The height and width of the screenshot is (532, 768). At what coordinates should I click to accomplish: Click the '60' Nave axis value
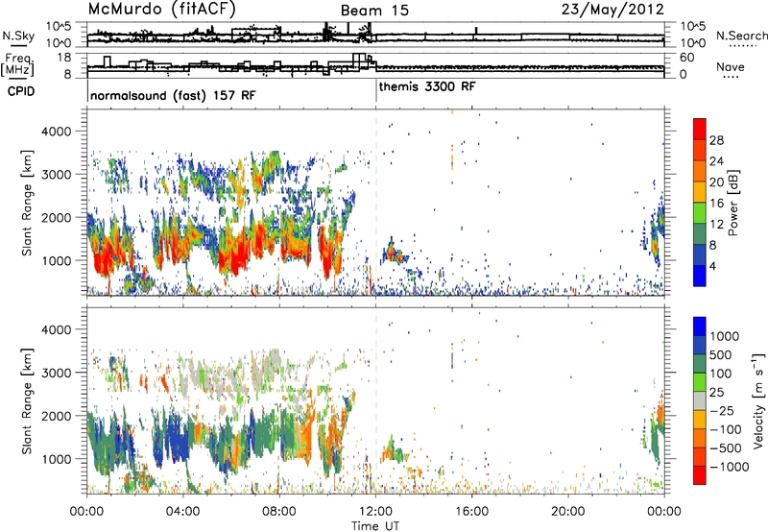tap(687, 58)
